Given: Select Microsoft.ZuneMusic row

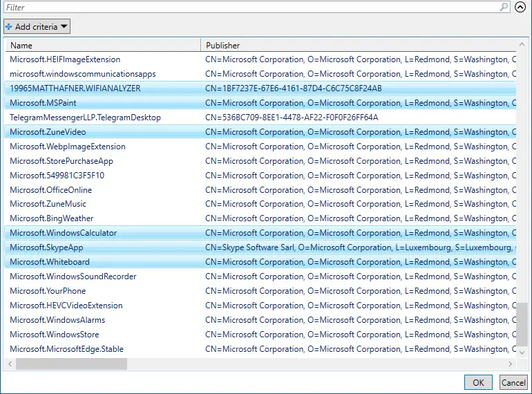Looking at the screenshot, I should click(x=260, y=204).
